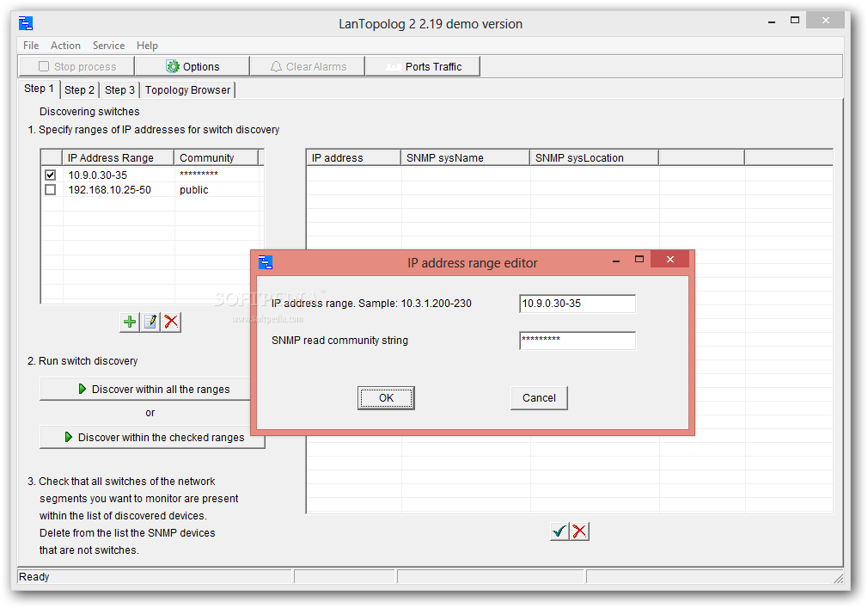Close the IP address range editor dialog
This screenshot has width=868, height=608.
[x=669, y=259]
